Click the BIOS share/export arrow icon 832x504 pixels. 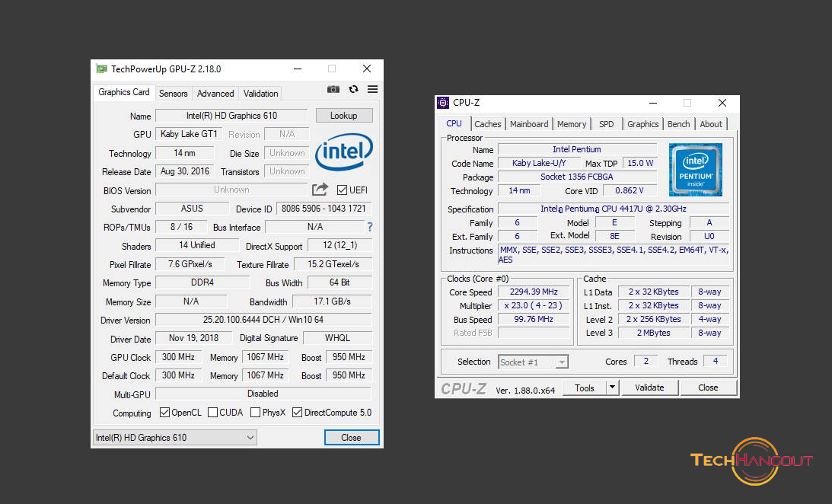320,190
